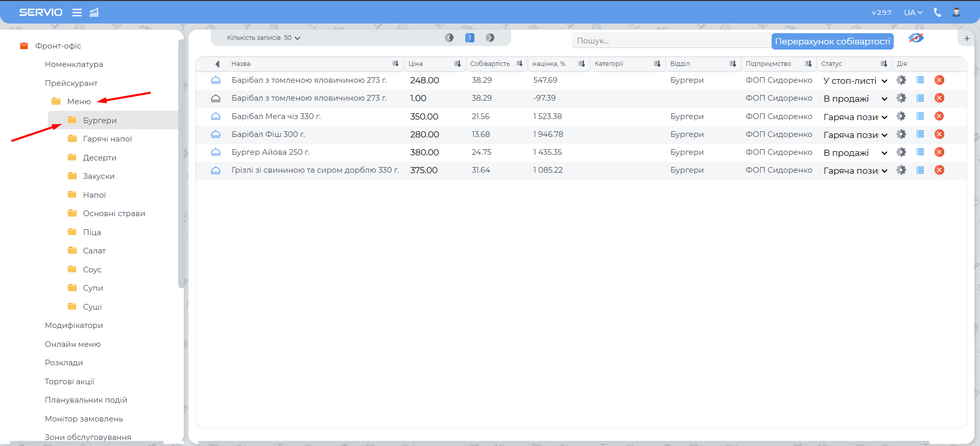Select page 1 in pagination
Viewport: 980px width, 446px height.
469,38
